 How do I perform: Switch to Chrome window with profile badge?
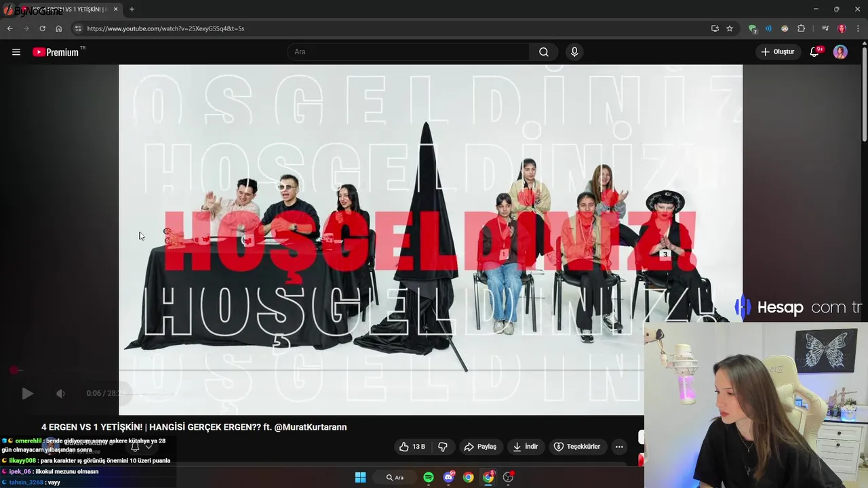[488, 477]
